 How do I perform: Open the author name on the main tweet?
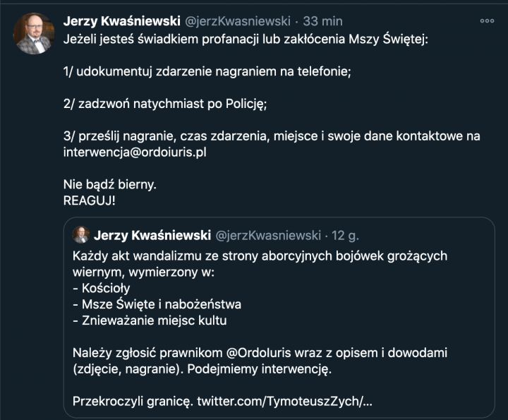(122, 20)
